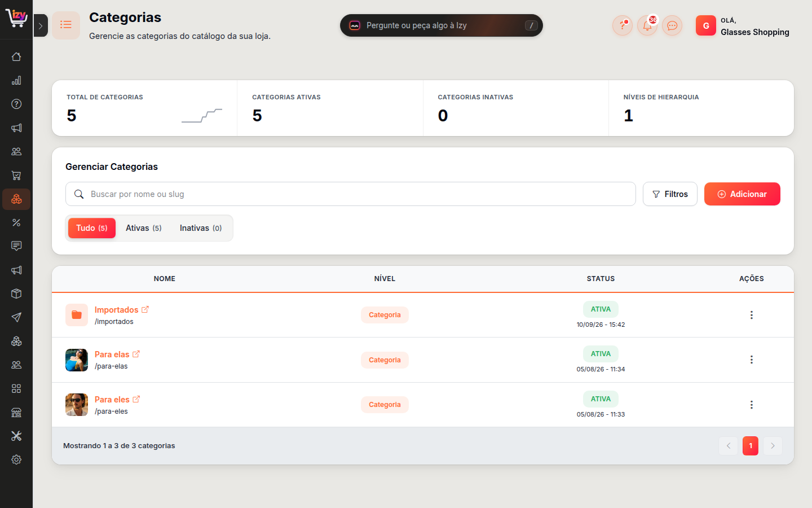
Task: Click the question mark circle in the sidebar
Action: tap(16, 104)
